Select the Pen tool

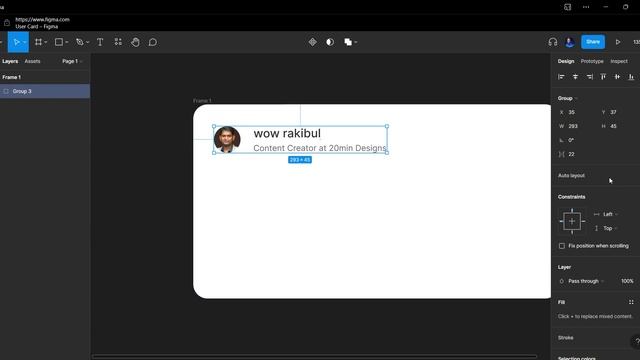click(80, 42)
